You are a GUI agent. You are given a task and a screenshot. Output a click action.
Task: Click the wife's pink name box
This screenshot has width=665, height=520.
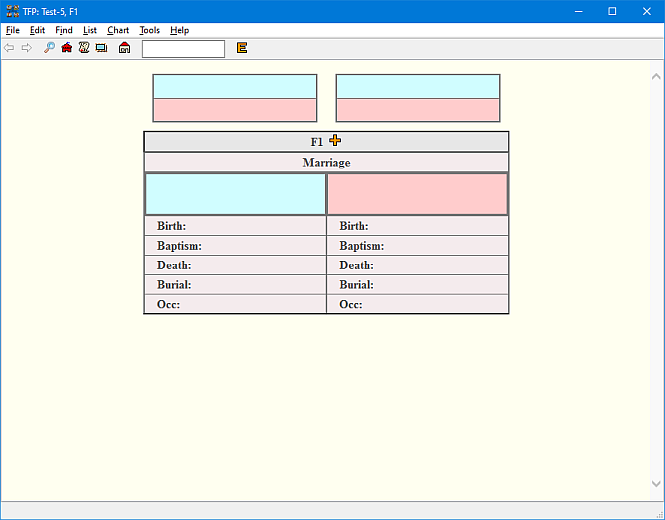tap(417, 194)
